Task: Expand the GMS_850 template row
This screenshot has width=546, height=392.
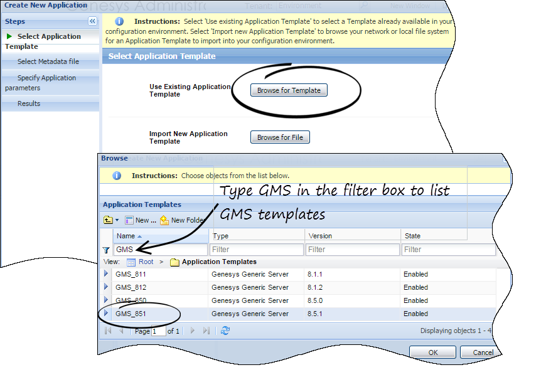Action: (107, 300)
